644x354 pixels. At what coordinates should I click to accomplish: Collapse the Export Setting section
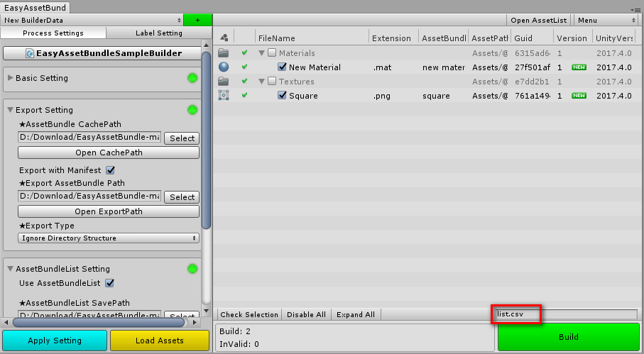click(x=11, y=110)
